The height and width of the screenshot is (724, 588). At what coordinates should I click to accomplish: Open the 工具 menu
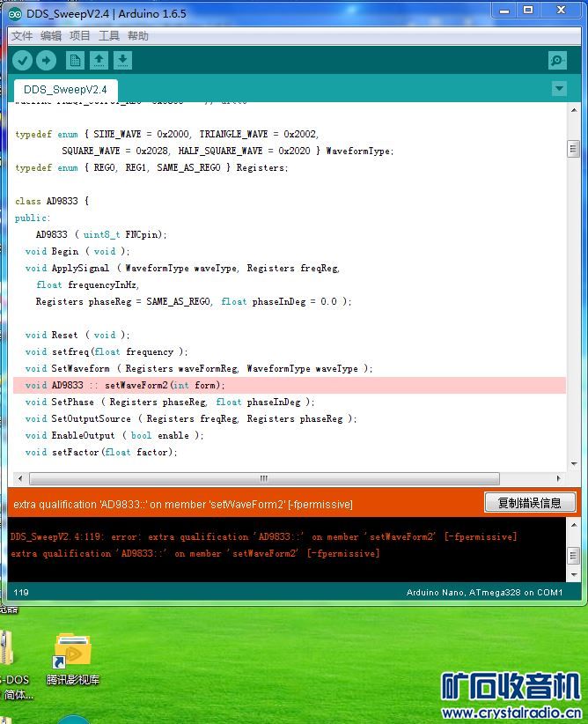pos(109,35)
